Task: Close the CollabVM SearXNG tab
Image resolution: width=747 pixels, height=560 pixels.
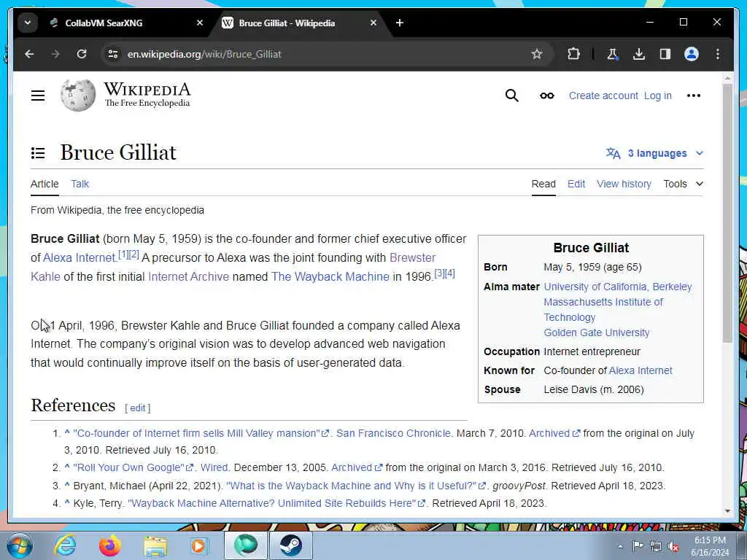Action: click(200, 23)
